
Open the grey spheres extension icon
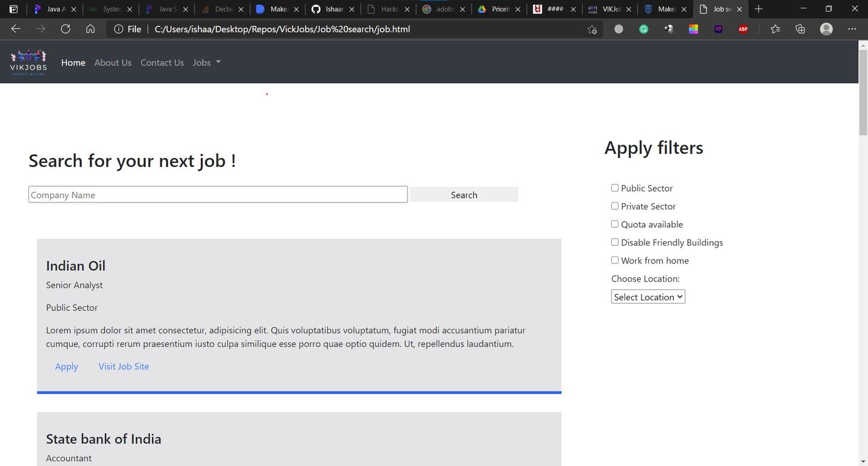coord(668,29)
